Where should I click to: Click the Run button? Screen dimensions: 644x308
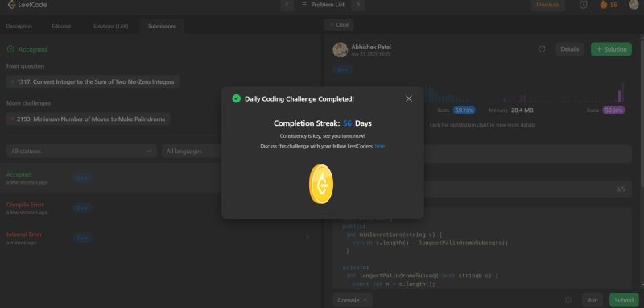(592, 300)
